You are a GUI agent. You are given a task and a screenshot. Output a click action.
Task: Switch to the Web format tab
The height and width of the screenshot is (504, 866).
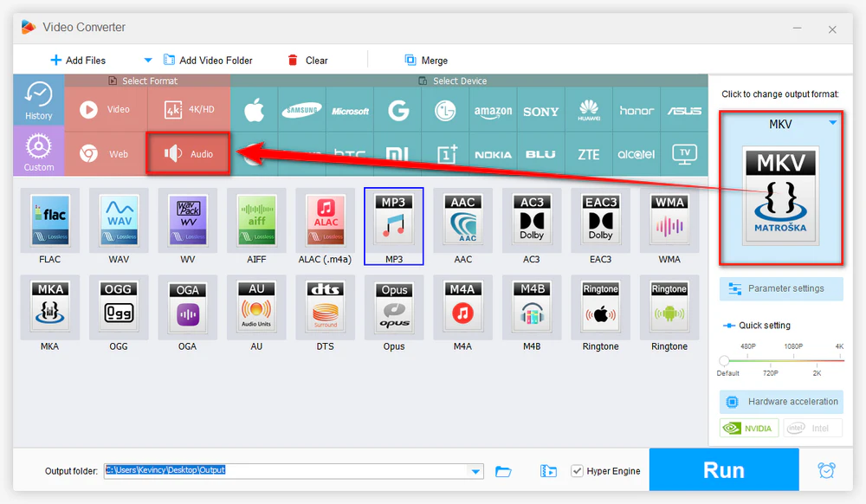(x=106, y=154)
